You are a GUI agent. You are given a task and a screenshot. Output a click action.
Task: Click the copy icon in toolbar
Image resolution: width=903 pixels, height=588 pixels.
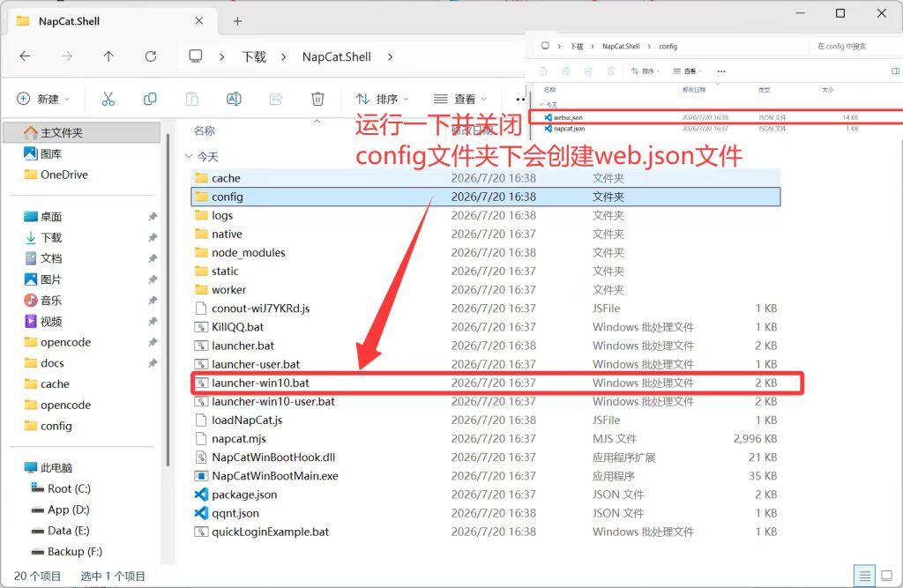pos(150,99)
